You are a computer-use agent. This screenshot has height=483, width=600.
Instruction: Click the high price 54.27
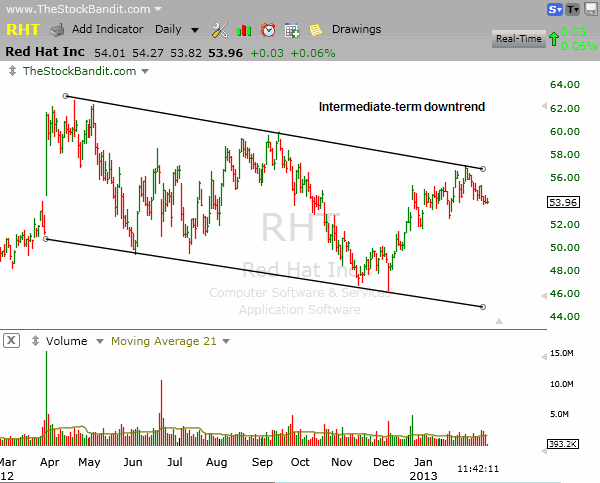(148, 53)
